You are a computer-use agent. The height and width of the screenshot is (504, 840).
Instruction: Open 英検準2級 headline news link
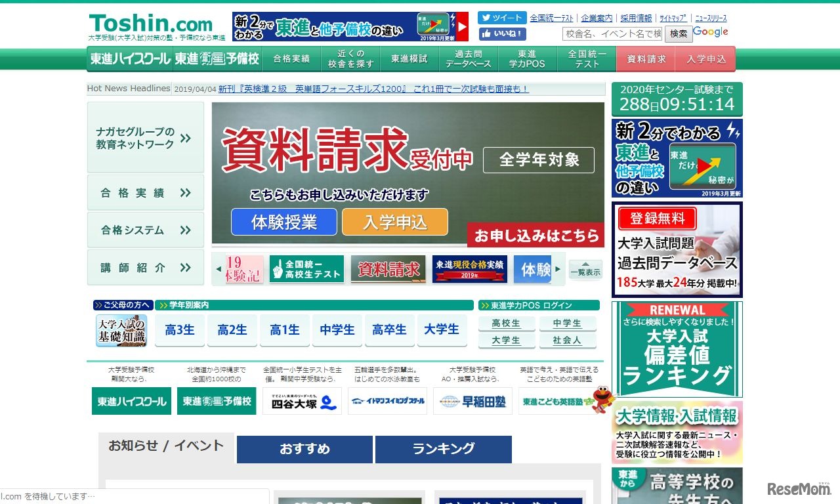click(373, 89)
